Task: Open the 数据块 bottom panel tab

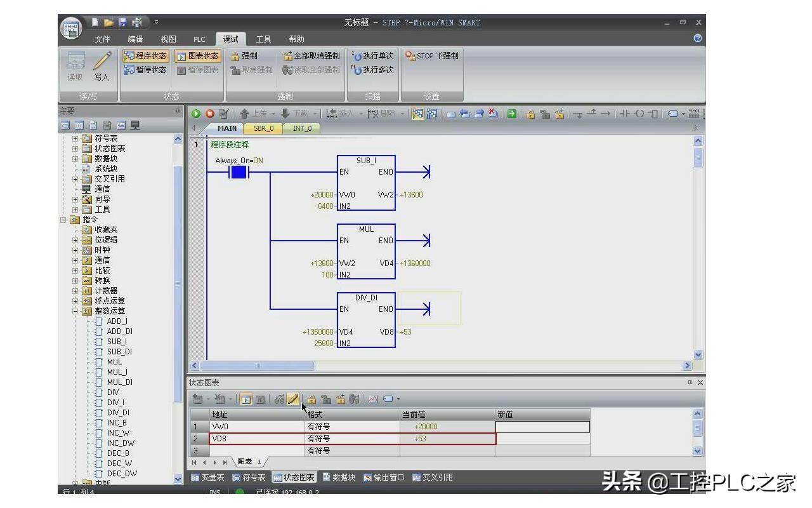Action: tap(339, 478)
